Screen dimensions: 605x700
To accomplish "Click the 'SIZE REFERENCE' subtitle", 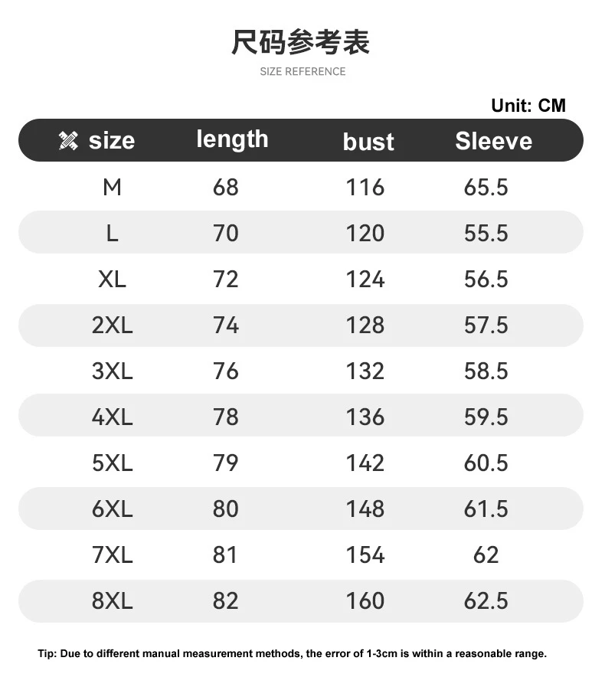I will coord(302,72).
